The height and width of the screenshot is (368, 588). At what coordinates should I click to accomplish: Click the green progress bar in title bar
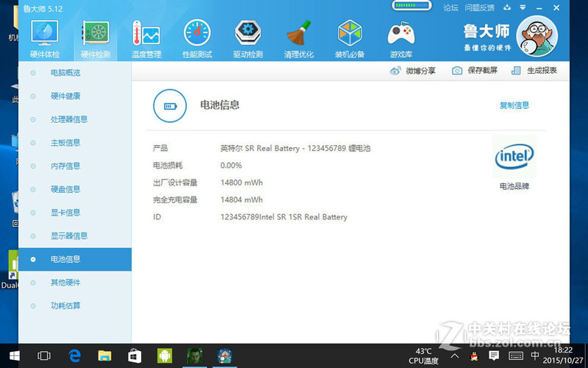click(x=412, y=6)
